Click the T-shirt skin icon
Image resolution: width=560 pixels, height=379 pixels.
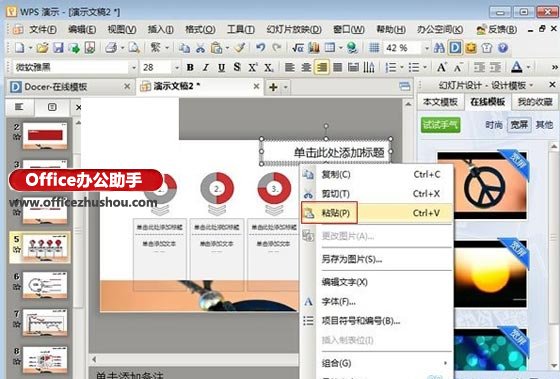click(x=487, y=48)
